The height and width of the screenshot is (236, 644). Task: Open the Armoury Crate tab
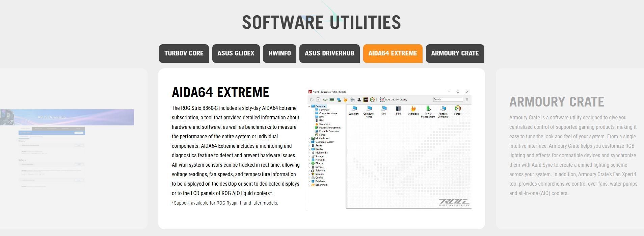pos(455,53)
